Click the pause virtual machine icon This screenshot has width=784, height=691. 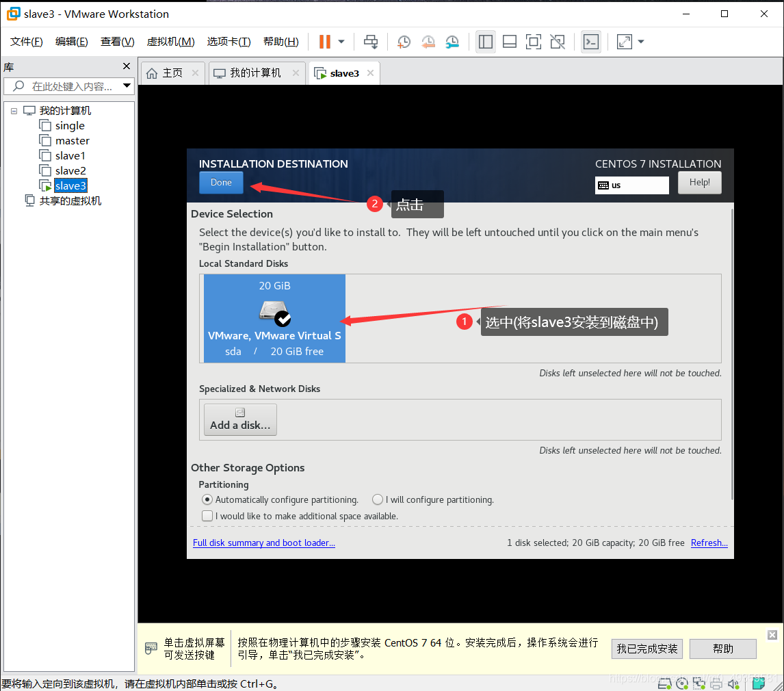coord(325,42)
